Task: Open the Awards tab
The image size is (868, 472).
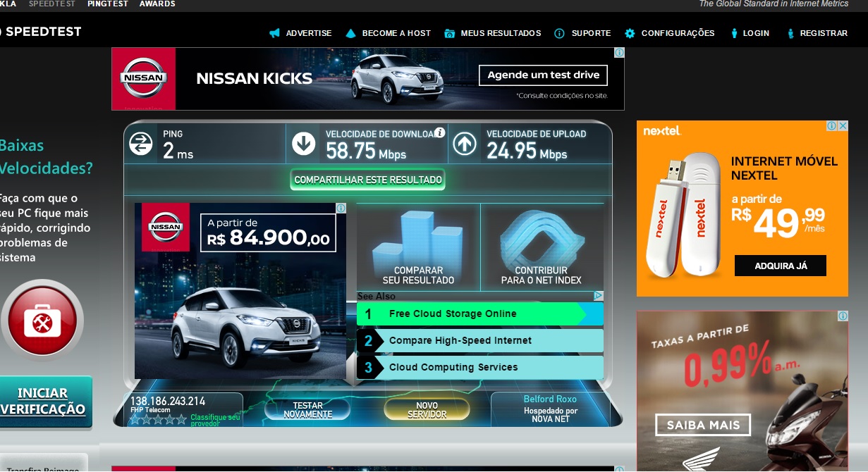Action: tap(157, 4)
